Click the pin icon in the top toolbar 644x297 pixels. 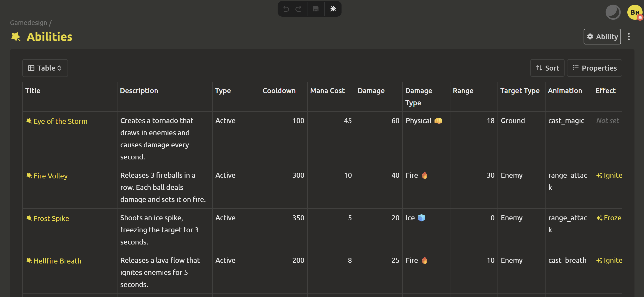(x=333, y=9)
